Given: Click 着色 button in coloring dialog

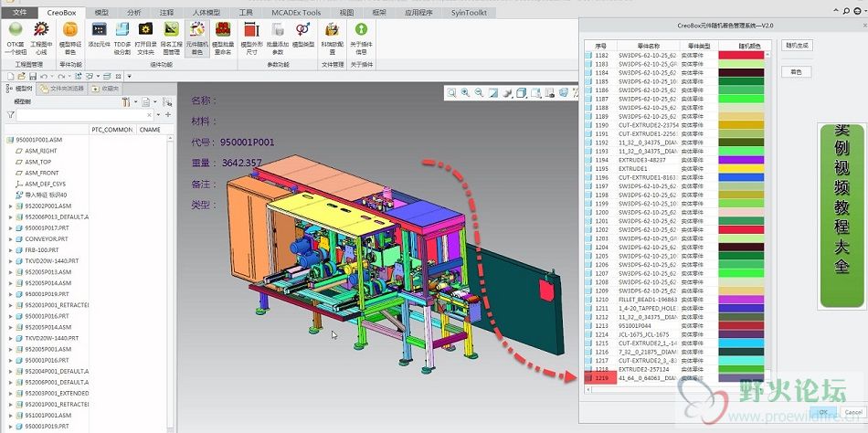Looking at the screenshot, I should (x=797, y=72).
